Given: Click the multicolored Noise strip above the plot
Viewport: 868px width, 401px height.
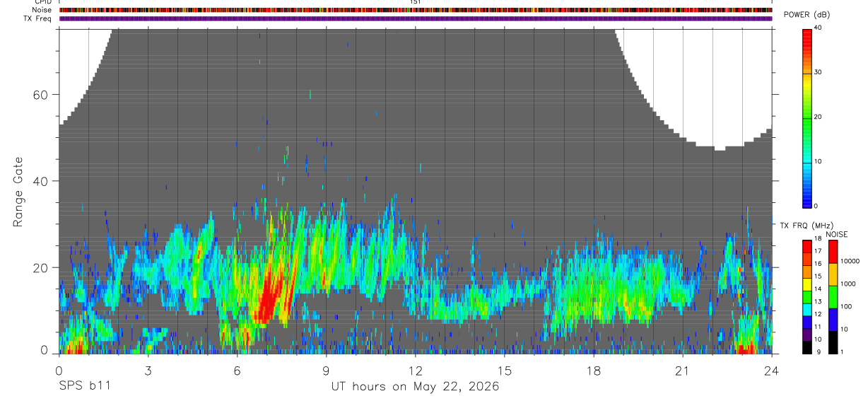Looking at the screenshot, I should pyautogui.click(x=416, y=10).
